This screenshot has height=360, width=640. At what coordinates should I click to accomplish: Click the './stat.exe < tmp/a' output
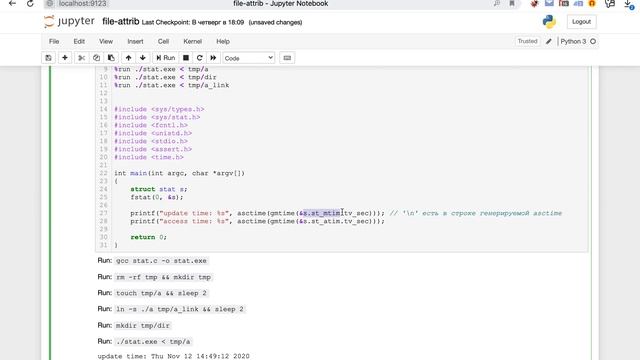[153, 342]
